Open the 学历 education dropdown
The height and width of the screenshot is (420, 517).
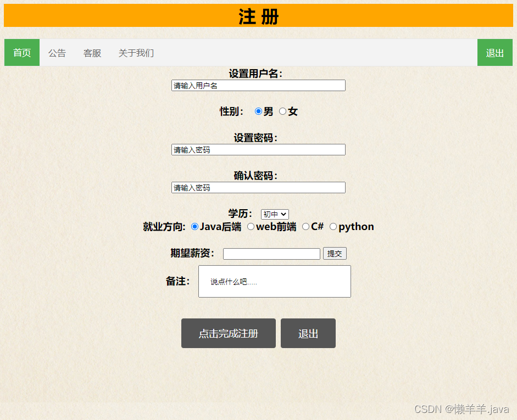274,214
